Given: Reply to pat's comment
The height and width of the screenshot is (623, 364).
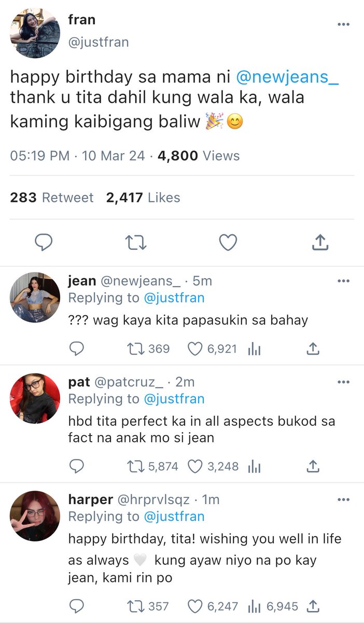Looking at the screenshot, I should [76, 466].
